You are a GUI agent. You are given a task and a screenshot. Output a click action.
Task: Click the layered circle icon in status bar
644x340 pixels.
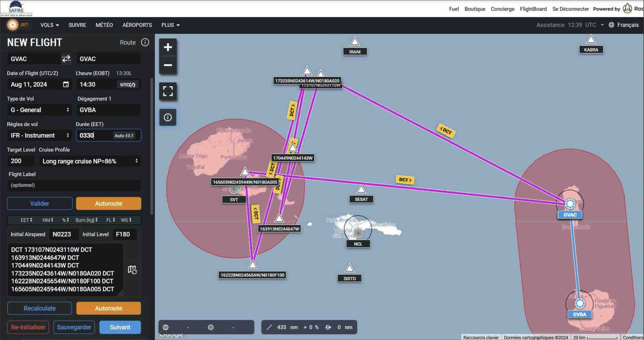(x=211, y=327)
